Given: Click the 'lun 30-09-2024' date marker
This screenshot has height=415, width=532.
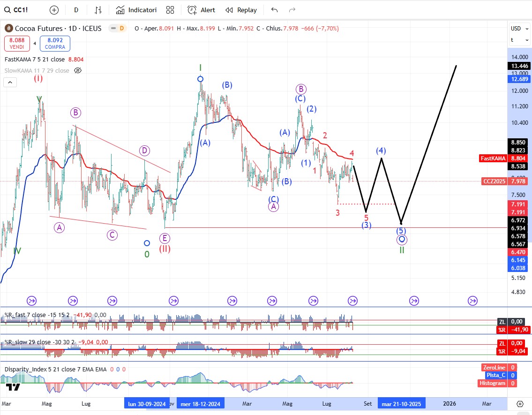Looking at the screenshot, I should point(147,404).
